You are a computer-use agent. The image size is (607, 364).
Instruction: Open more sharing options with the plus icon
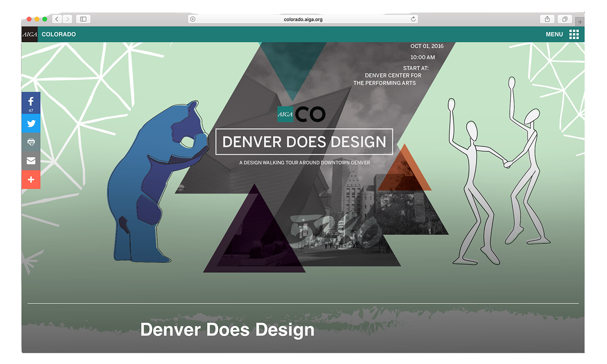click(x=31, y=180)
